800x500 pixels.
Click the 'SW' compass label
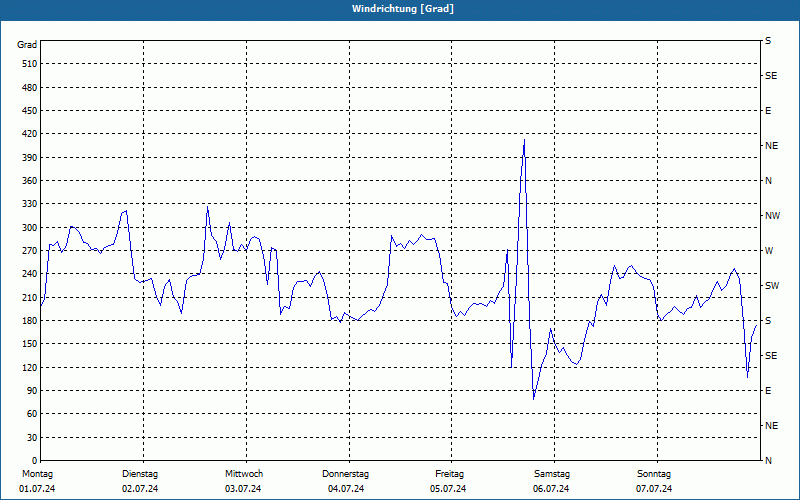coord(772,286)
